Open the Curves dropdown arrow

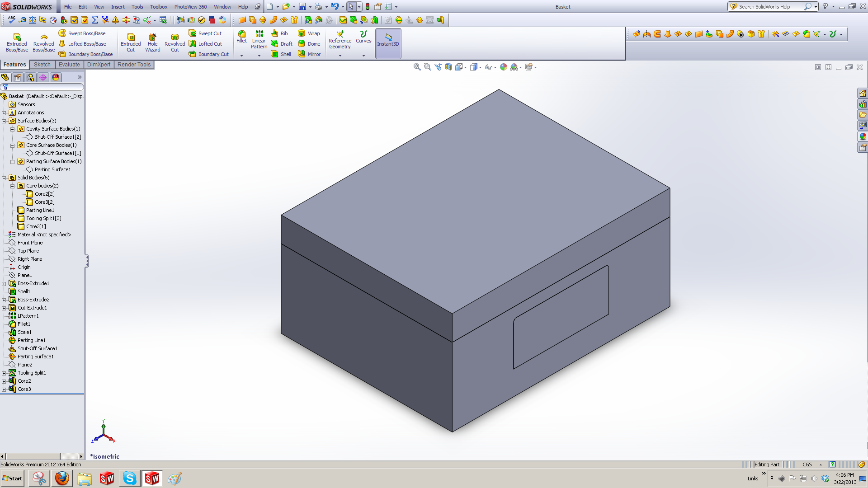[x=363, y=56]
